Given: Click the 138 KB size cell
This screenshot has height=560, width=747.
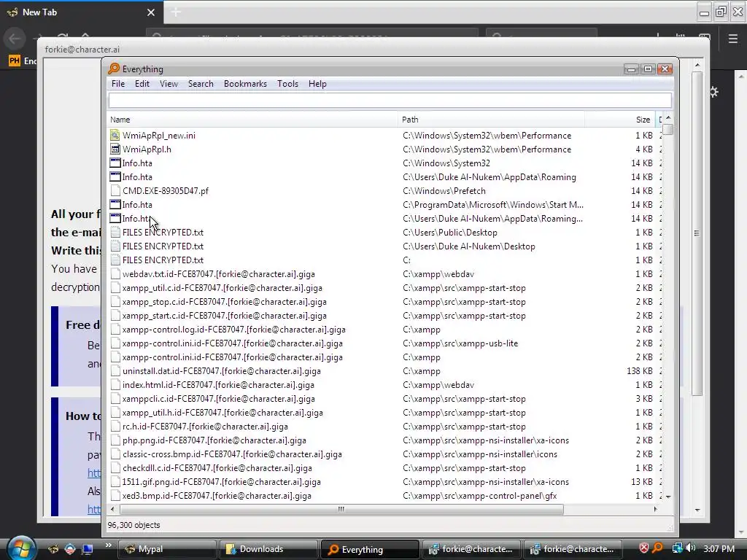Looking at the screenshot, I should (639, 371).
